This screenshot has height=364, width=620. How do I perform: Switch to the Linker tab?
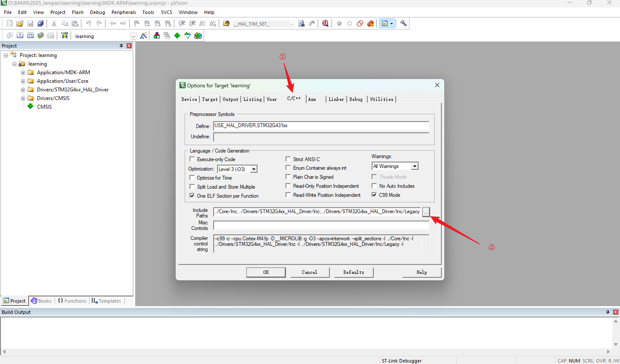click(x=336, y=99)
